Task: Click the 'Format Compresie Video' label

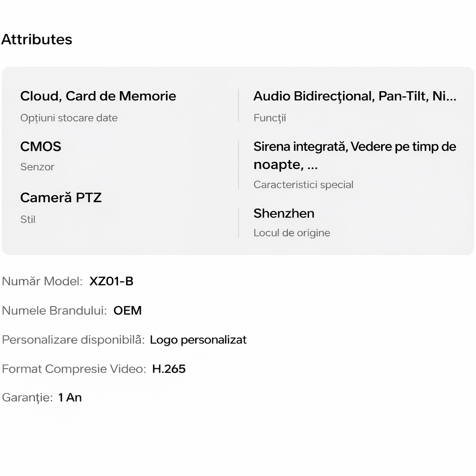Action: [x=73, y=369]
